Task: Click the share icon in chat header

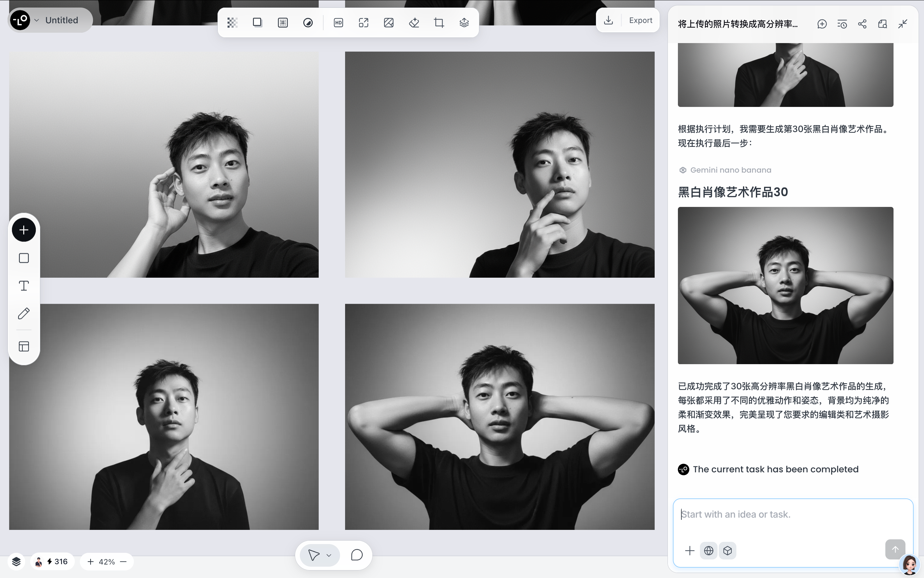Action: (862, 24)
